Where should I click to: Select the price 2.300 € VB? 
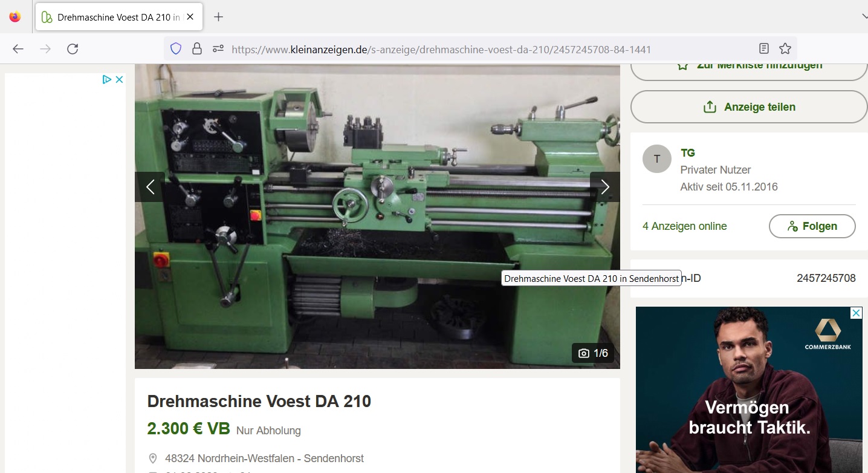click(189, 429)
